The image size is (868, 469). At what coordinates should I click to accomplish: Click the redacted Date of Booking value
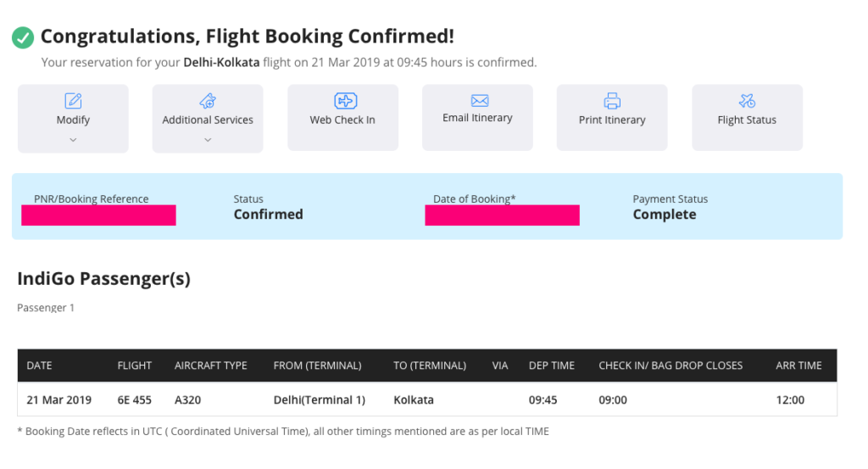point(502,215)
